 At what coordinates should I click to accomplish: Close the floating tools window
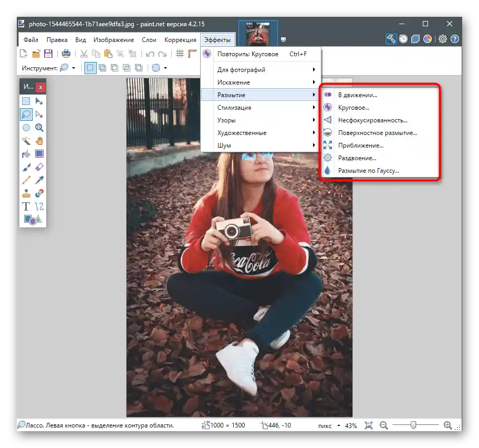pos(40,87)
